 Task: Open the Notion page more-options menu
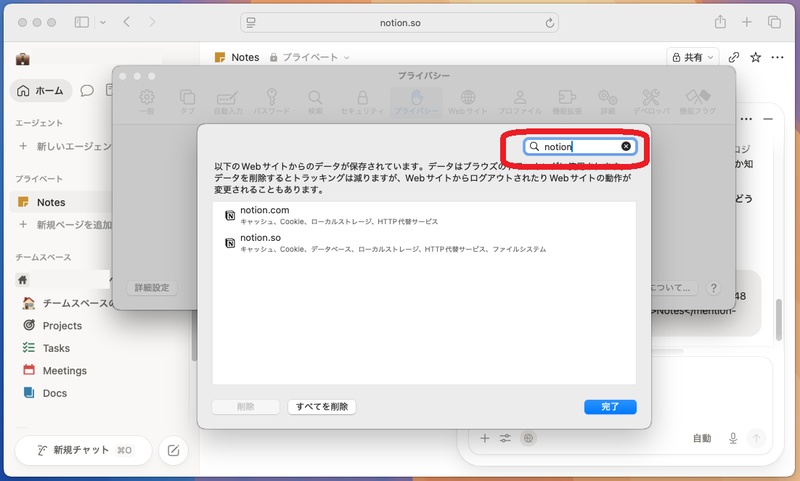click(777, 57)
